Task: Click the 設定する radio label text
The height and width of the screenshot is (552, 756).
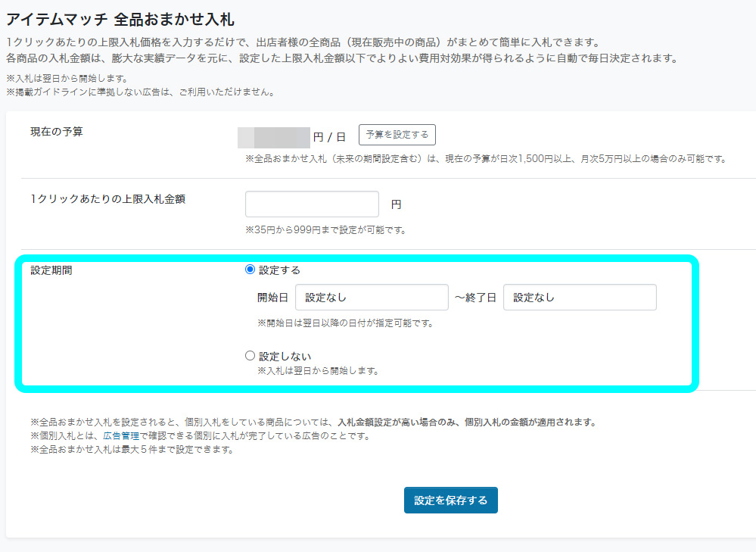Action: pos(280,270)
